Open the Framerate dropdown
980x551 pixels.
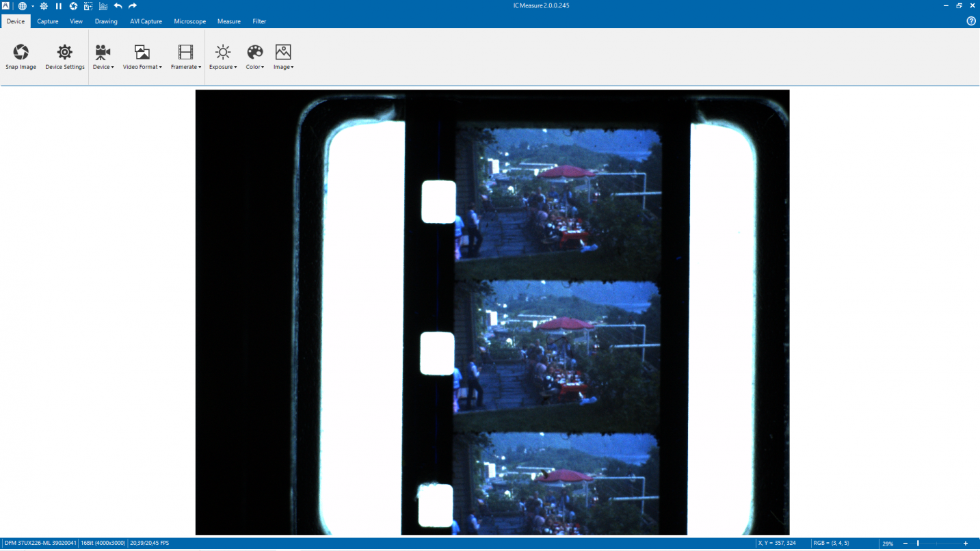pyautogui.click(x=186, y=57)
